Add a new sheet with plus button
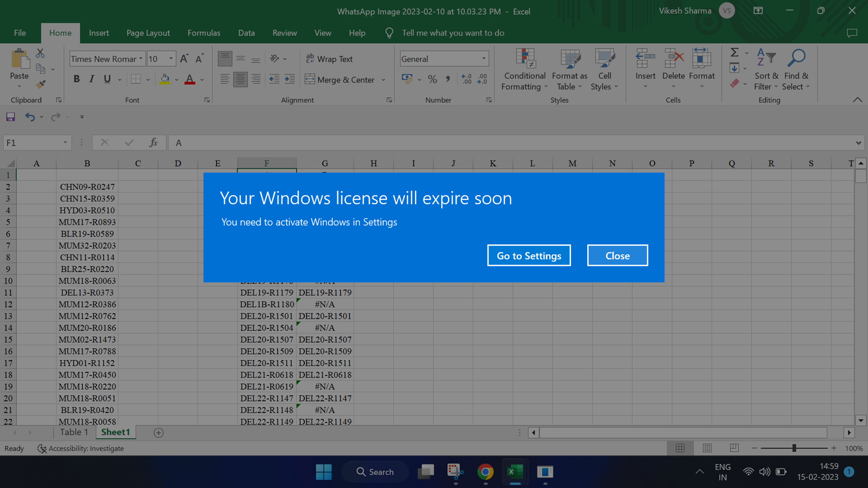This screenshot has height=488, width=868. 158,433
